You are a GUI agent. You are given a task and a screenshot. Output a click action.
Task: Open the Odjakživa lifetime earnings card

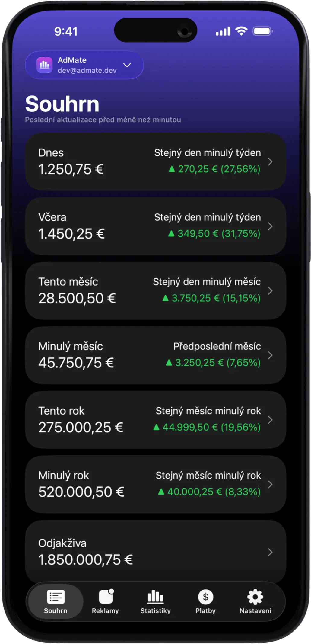pos(155,552)
